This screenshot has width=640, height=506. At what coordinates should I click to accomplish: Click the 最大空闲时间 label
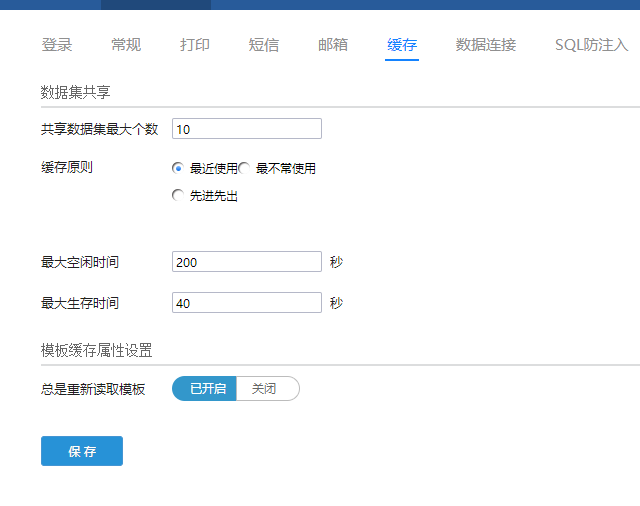[80, 262]
